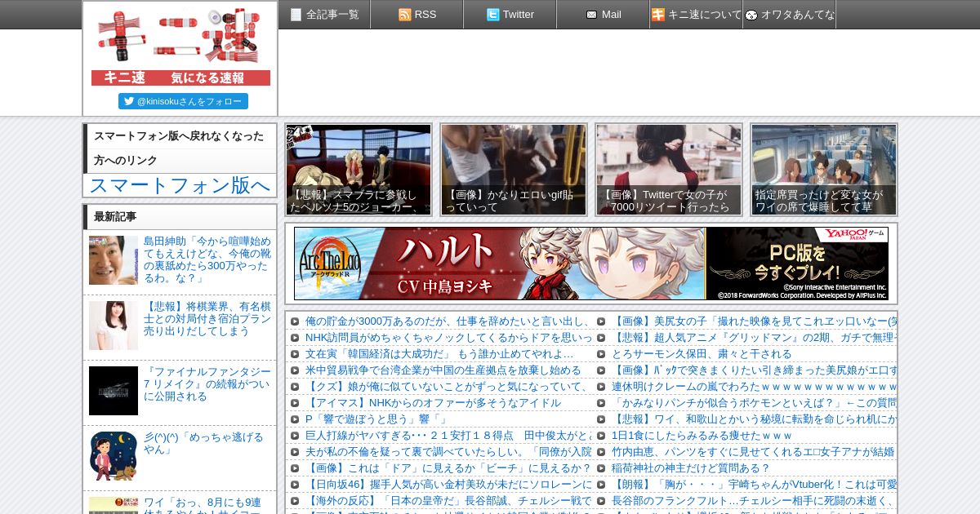This screenshot has height=514, width=980.
Task: Click the キニ速 site logo
Action: pyautogui.click(x=180, y=47)
